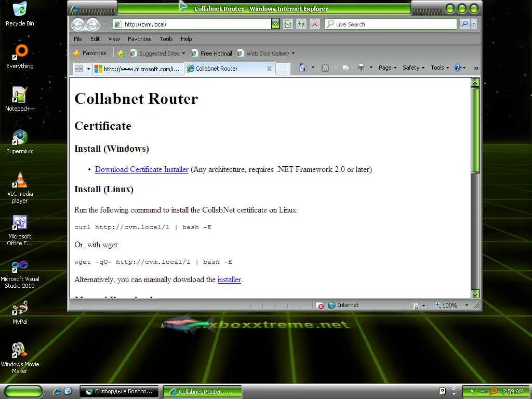This screenshot has height=399, width=532.
Task: Open the Free Hotmail favorites link
Action: pyautogui.click(x=212, y=54)
